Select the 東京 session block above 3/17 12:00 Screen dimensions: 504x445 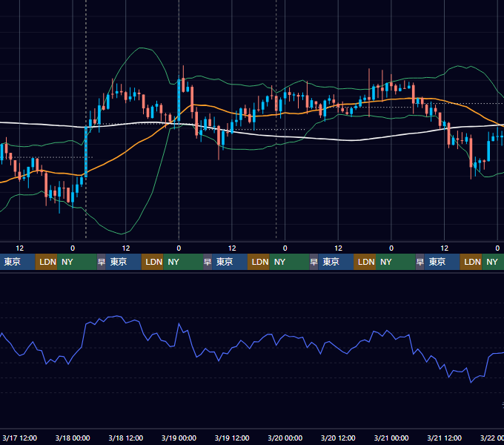click(17, 262)
